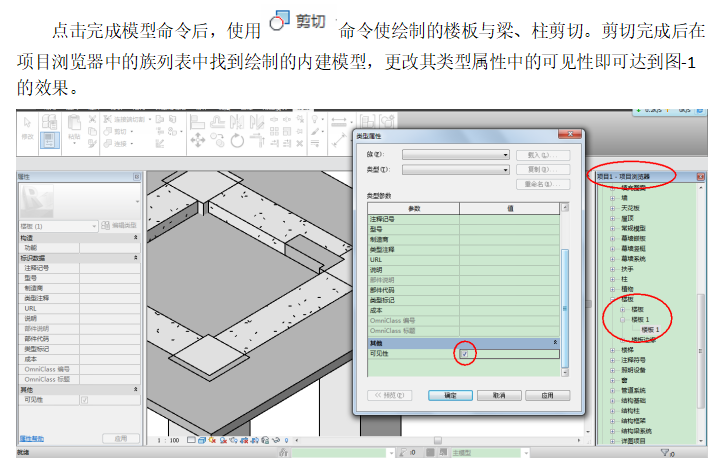
Task: Click the 功能 property row in 属性 panel
Action: 80,248
